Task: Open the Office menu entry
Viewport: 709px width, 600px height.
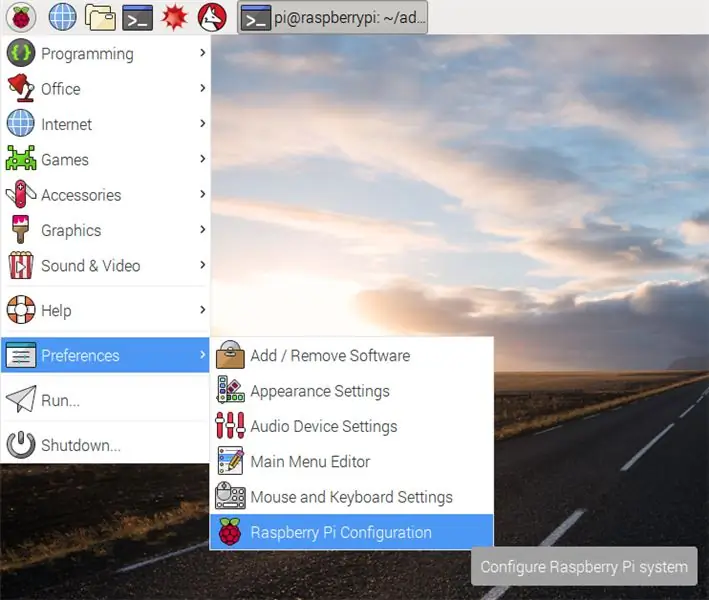Action: click(105, 89)
